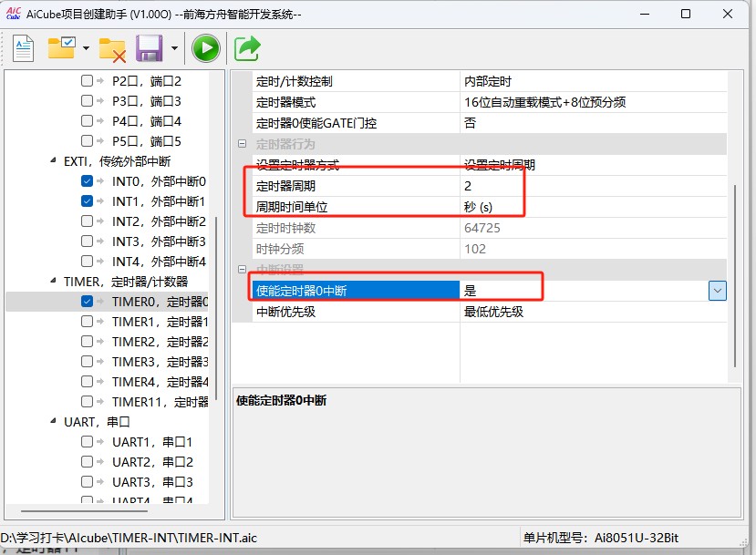Maximize the AiCube window
The image size is (756, 555).
click(x=686, y=14)
